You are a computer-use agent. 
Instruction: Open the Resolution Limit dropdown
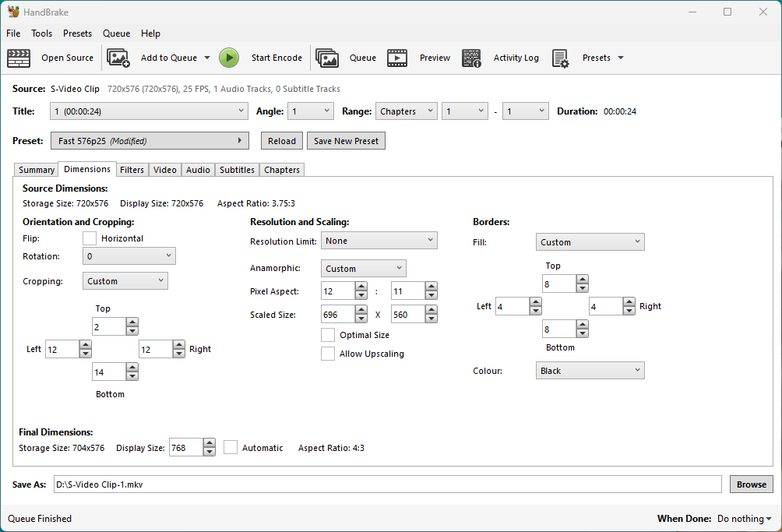coord(379,241)
